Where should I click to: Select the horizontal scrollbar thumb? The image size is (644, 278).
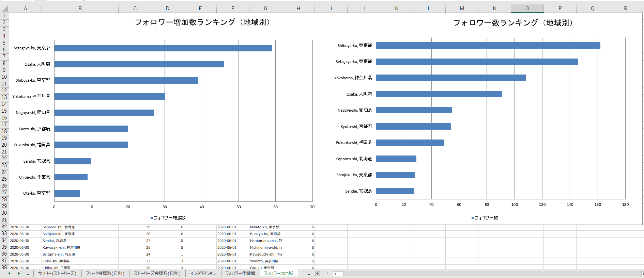(341, 274)
